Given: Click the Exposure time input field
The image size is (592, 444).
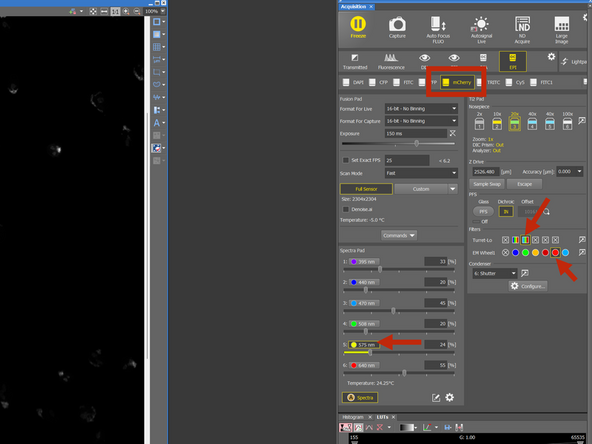Looking at the screenshot, I should tap(415, 134).
